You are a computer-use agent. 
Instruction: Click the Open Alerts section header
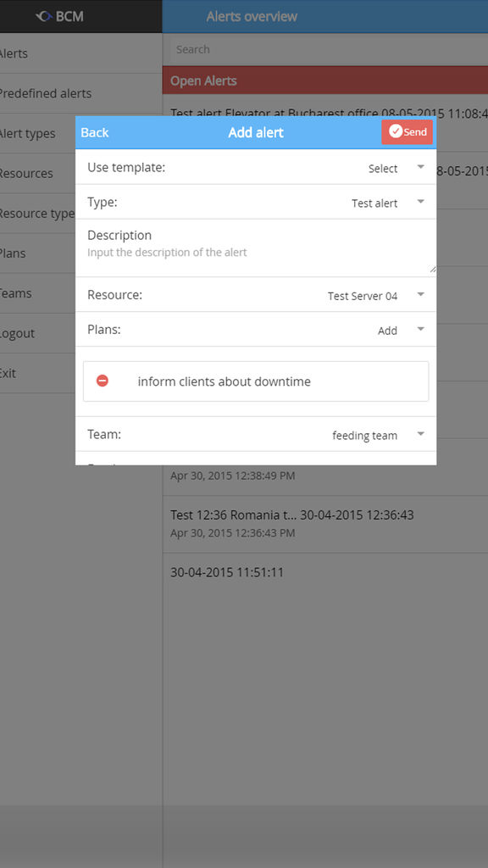(325, 81)
